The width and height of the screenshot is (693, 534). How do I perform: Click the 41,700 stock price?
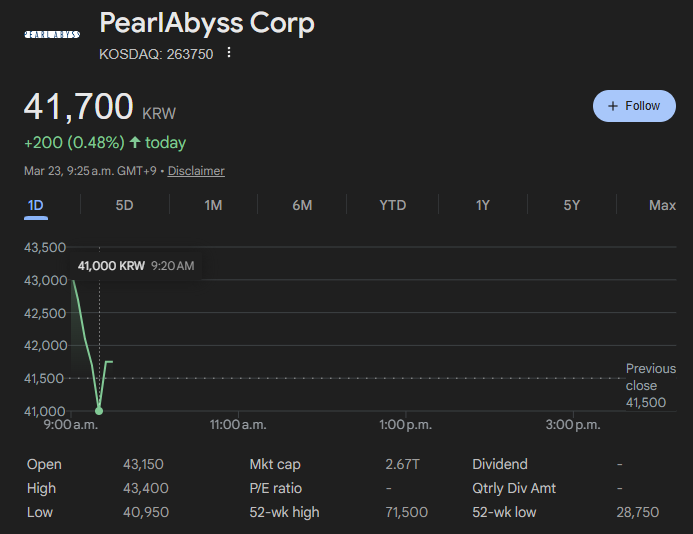tap(78, 106)
